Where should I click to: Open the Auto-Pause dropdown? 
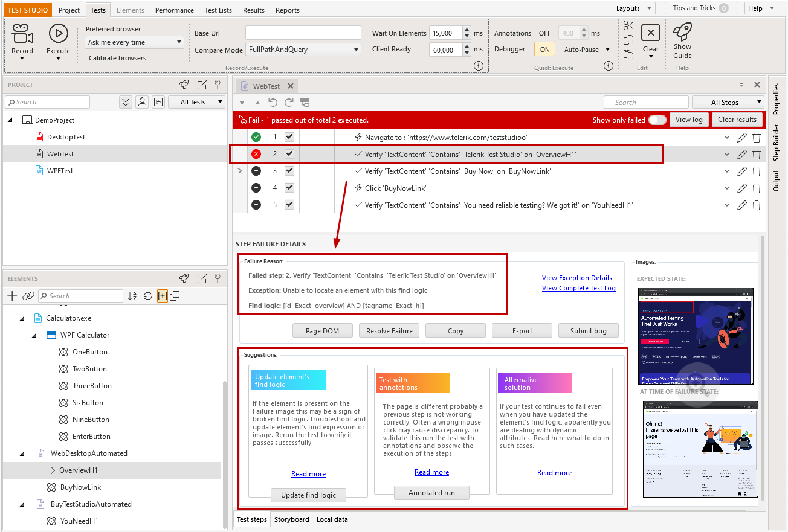[587, 50]
